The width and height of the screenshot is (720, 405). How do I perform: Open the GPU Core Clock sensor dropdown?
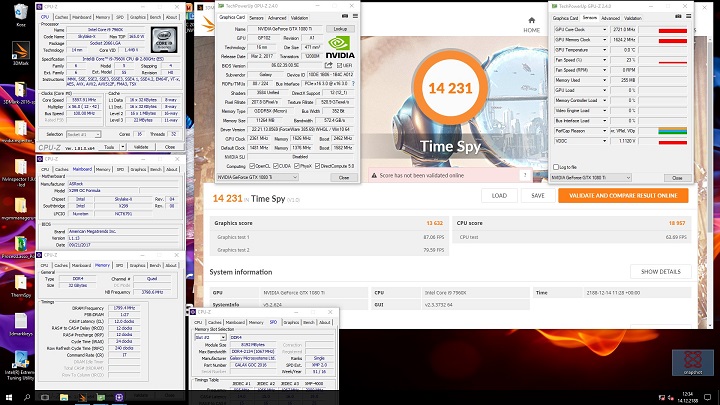(604, 29)
